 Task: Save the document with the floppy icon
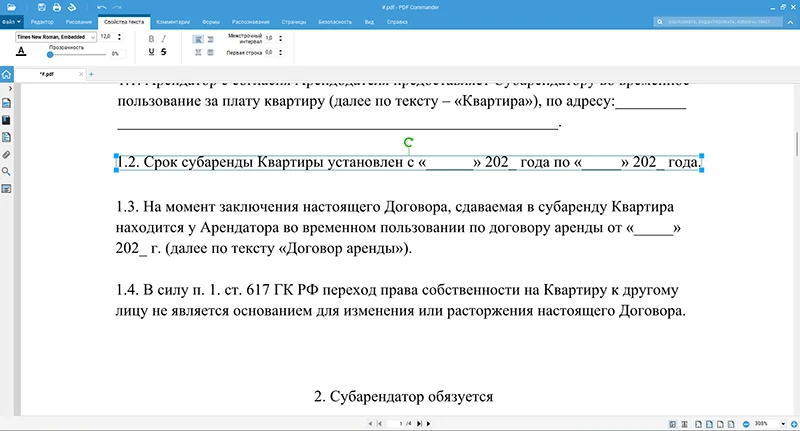point(42,7)
